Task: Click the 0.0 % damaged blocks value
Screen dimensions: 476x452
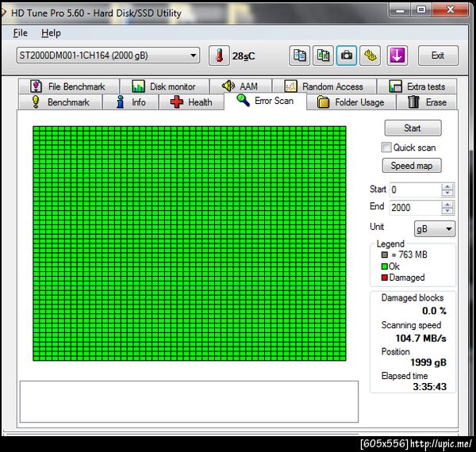Action: point(434,311)
